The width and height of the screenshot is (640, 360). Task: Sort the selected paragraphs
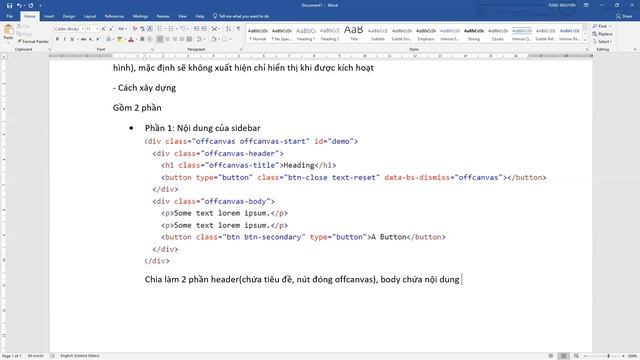(x=228, y=29)
